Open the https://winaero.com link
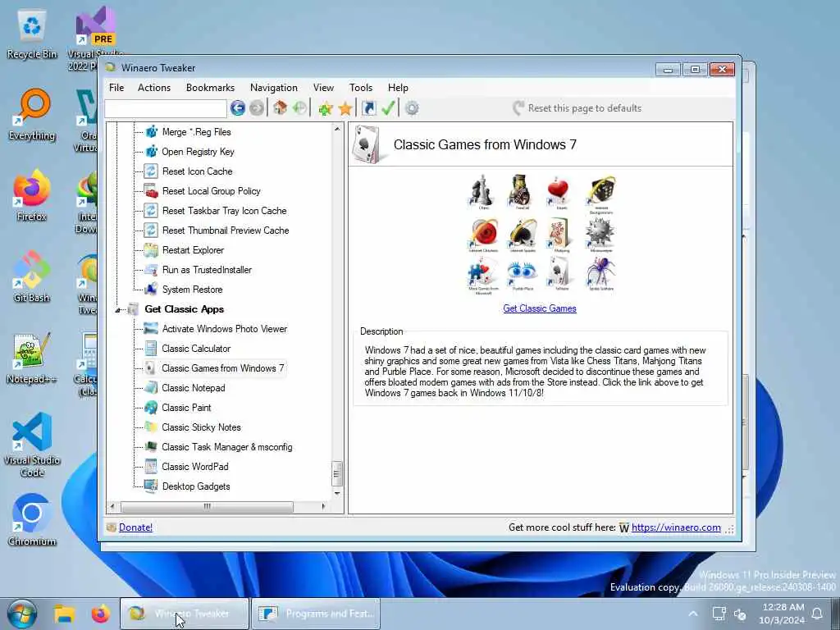The image size is (840, 630). (x=676, y=527)
